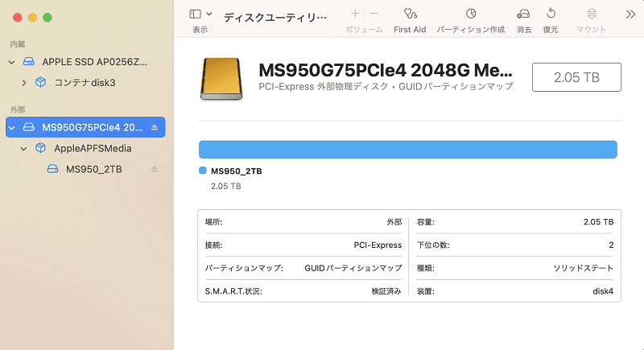Screen dimensions: 644x350
Task: Click the MS950G75PCIe4 sidebar drive icon
Action: 29,127
